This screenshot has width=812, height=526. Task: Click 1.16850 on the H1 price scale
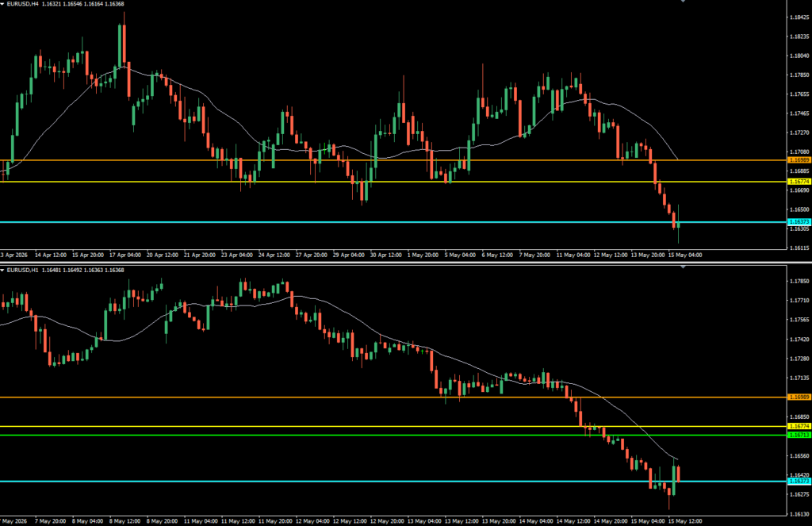click(x=799, y=417)
